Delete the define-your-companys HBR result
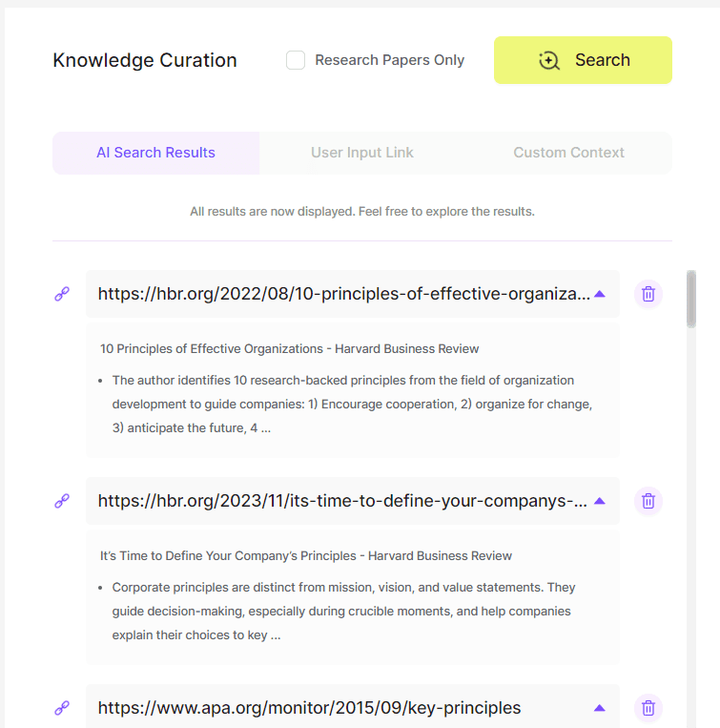The width and height of the screenshot is (720, 728). [648, 501]
